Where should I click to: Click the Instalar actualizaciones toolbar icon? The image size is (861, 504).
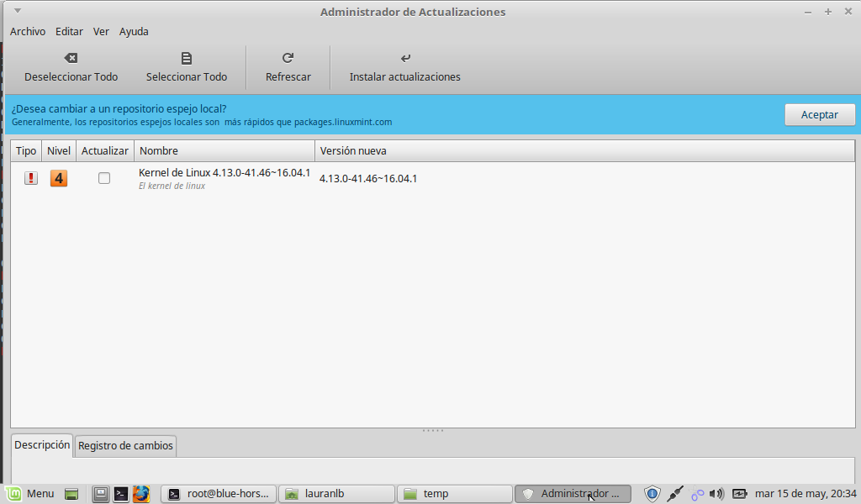[405, 58]
